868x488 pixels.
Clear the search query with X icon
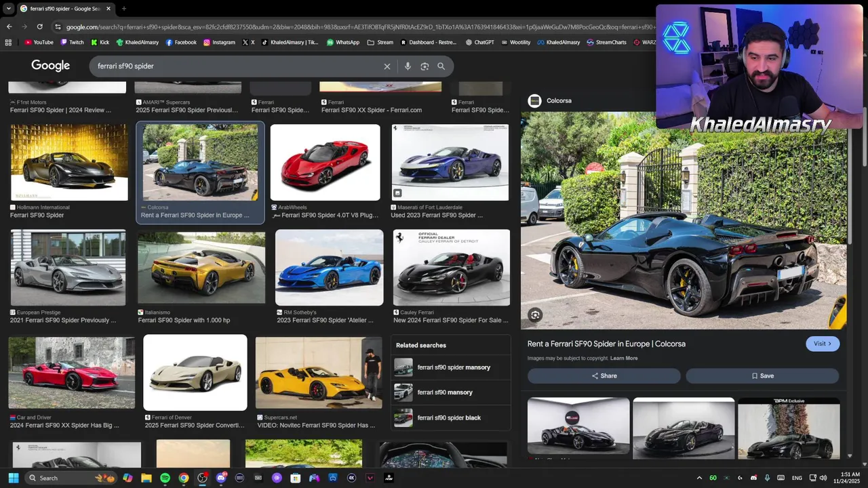[387, 66]
